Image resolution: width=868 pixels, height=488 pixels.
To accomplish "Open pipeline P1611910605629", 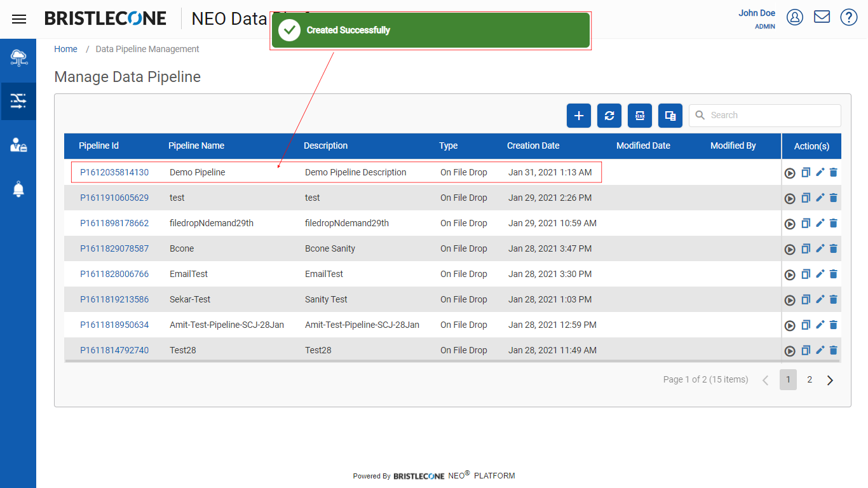I will [114, 198].
